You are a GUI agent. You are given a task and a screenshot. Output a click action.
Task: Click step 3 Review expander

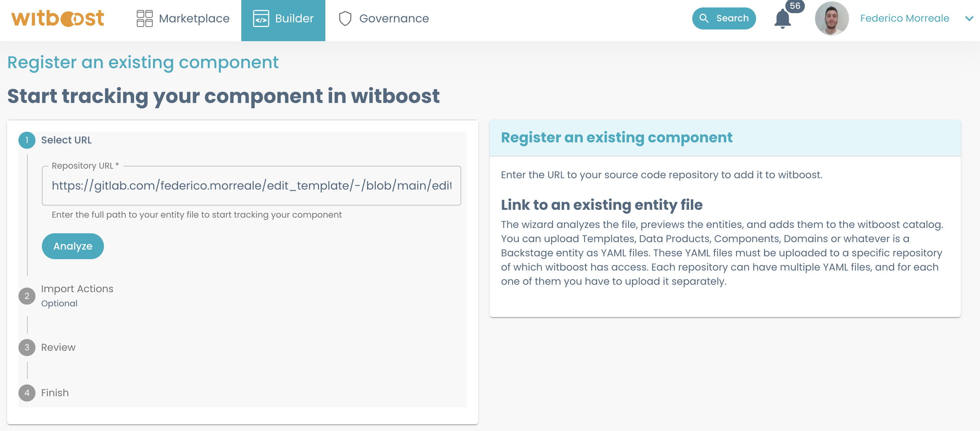coord(57,347)
